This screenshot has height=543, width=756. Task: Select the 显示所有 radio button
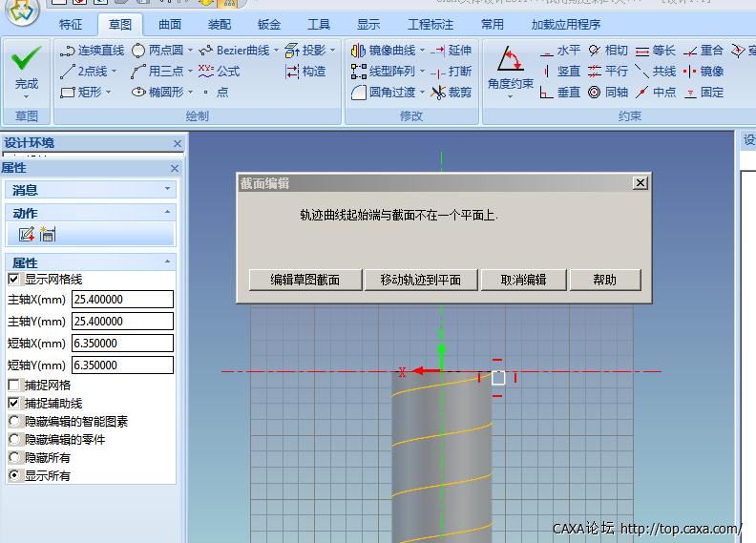click(x=14, y=475)
